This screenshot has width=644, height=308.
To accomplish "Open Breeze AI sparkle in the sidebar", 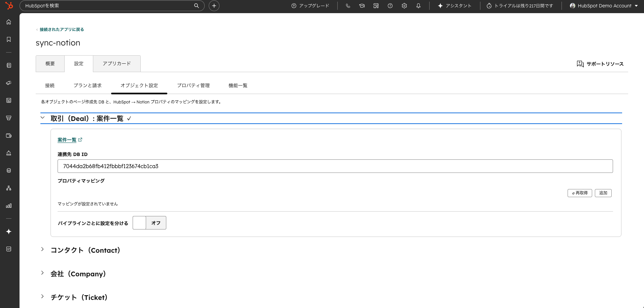I will point(9,232).
